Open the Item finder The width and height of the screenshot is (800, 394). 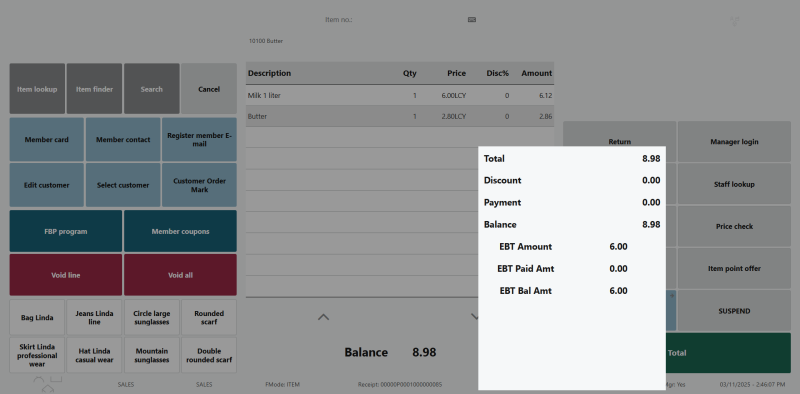94,89
